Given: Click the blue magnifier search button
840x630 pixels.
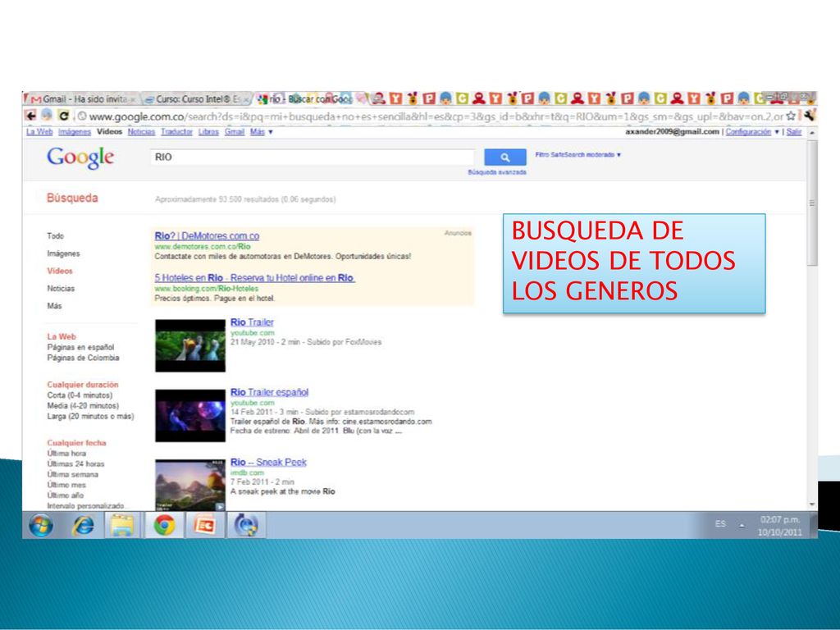Looking at the screenshot, I should coord(504,157).
